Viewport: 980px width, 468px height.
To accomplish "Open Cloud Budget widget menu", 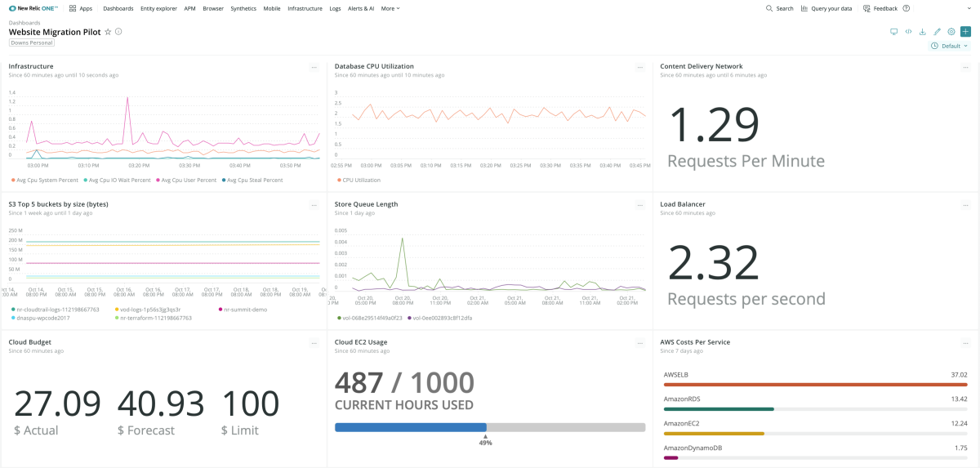I will click(314, 342).
